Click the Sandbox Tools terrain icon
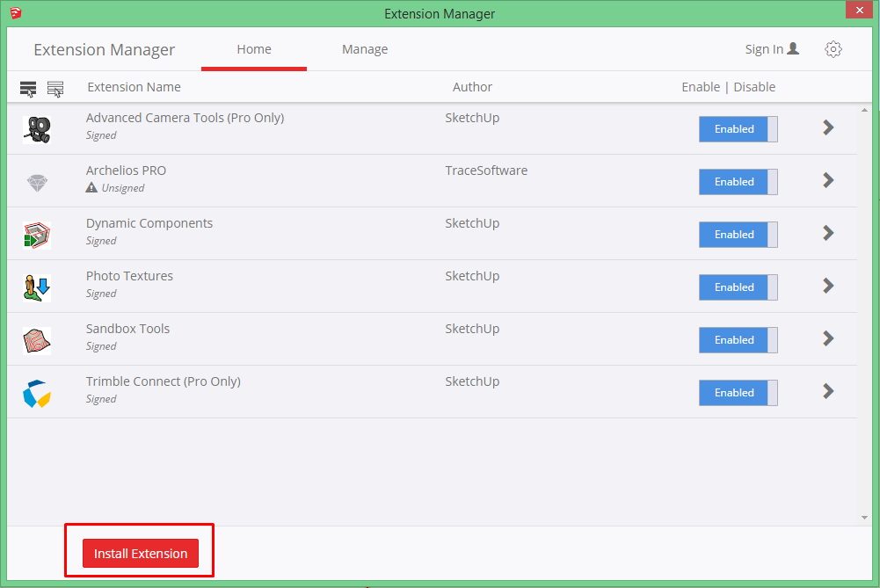 [37, 340]
